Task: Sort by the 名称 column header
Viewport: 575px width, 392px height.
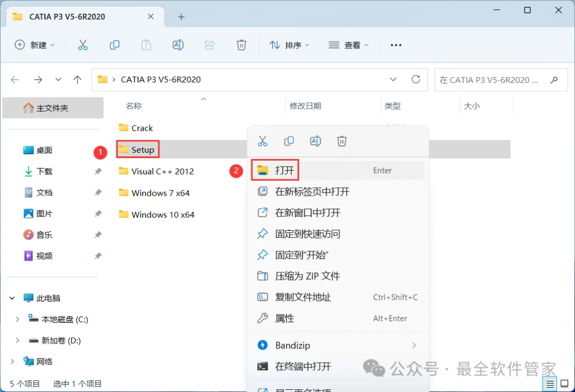Action: [134, 106]
